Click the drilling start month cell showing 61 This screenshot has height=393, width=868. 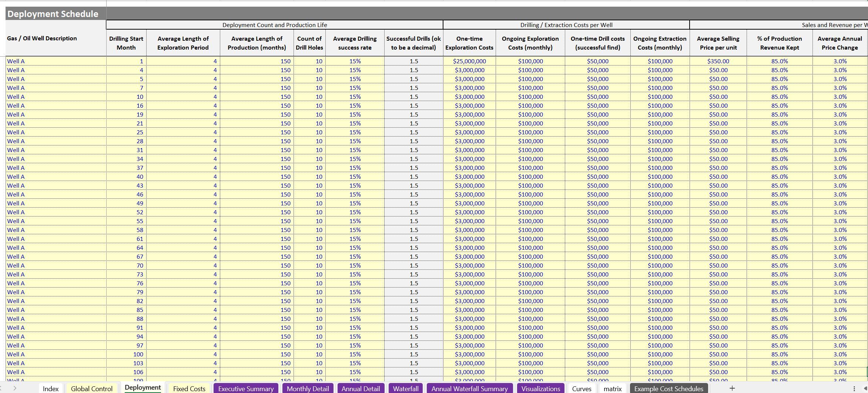pyautogui.click(x=126, y=239)
